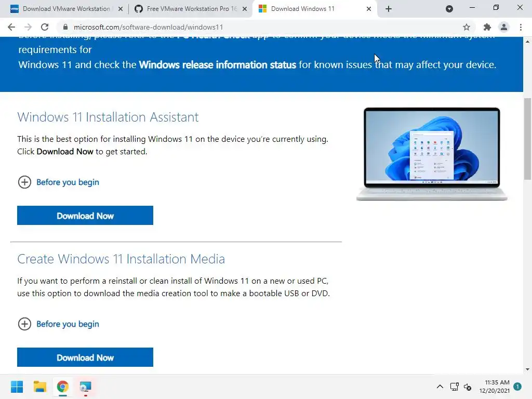Click the page scrollbar thumb
Image resolution: width=532 pixels, height=399 pixels.
[x=528, y=139]
